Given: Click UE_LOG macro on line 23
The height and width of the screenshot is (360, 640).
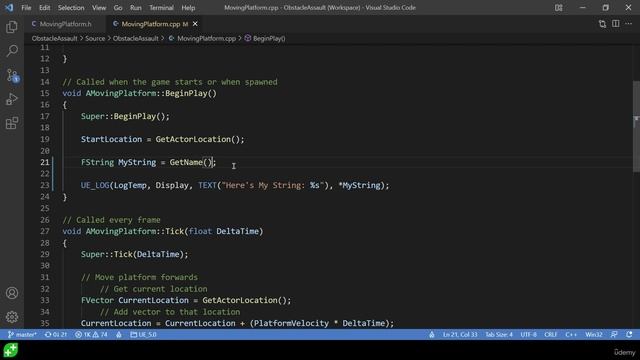Looking at the screenshot, I should (x=95, y=185).
